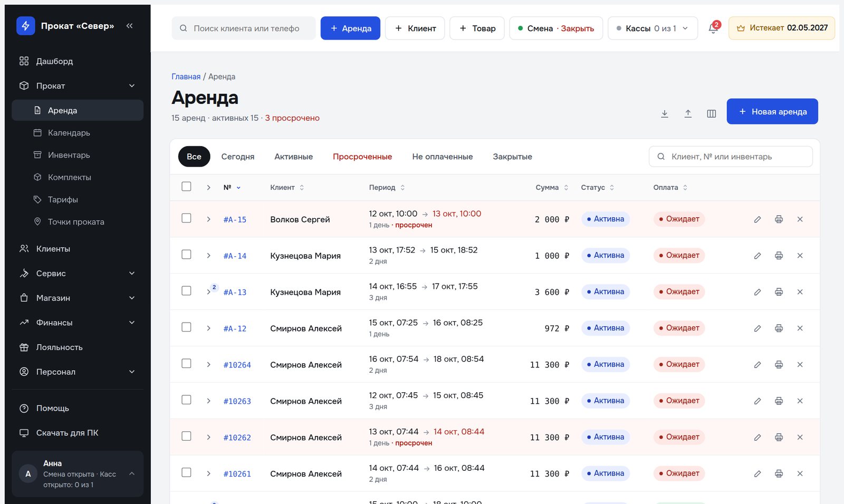844x504 pixels.
Task: Open rental link #10264
Action: tap(237, 365)
